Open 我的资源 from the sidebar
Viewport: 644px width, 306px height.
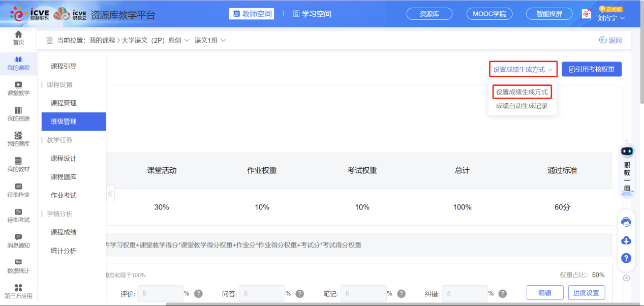[x=18, y=113]
